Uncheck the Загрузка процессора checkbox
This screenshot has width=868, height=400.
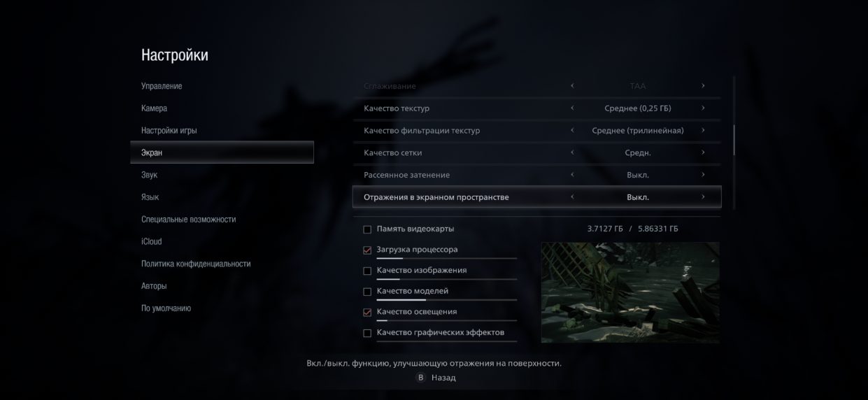[367, 250]
